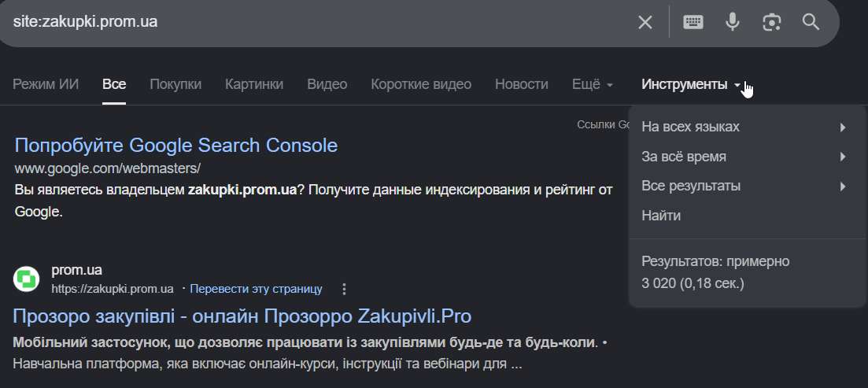The height and width of the screenshot is (388, 868).
Task: Submit search with the magnifier icon
Action: click(811, 22)
